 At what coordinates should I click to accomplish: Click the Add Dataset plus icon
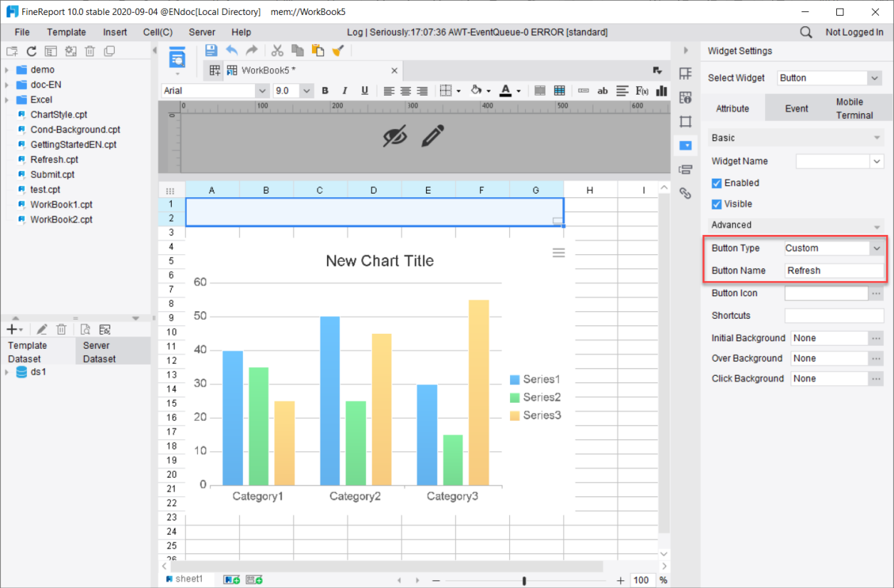click(11, 329)
